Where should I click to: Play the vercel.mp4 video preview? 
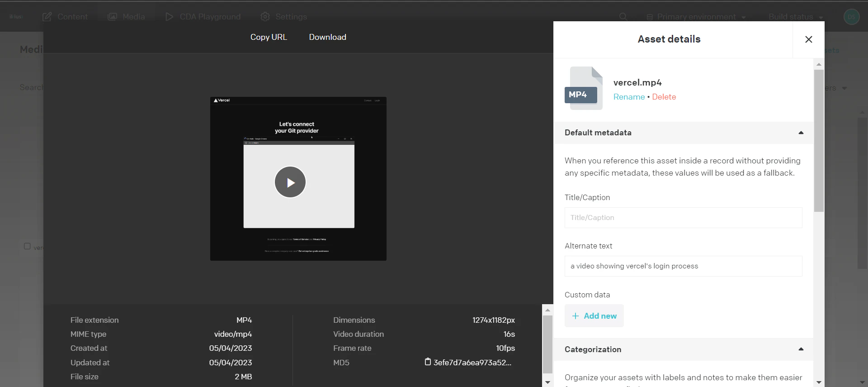(290, 182)
